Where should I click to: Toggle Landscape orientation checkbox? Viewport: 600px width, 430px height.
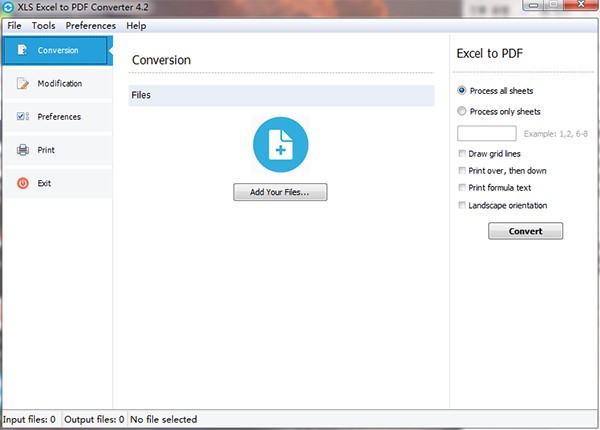point(462,205)
